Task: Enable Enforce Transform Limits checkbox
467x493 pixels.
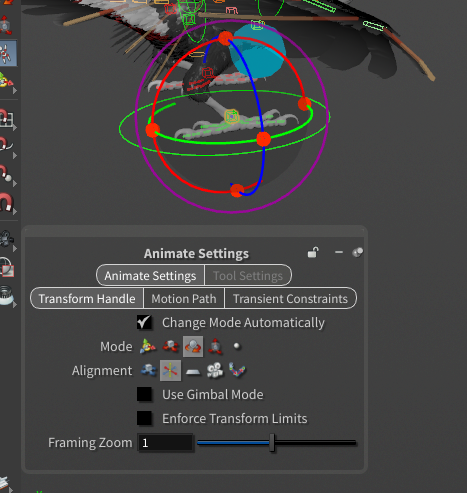Action: (x=144, y=418)
